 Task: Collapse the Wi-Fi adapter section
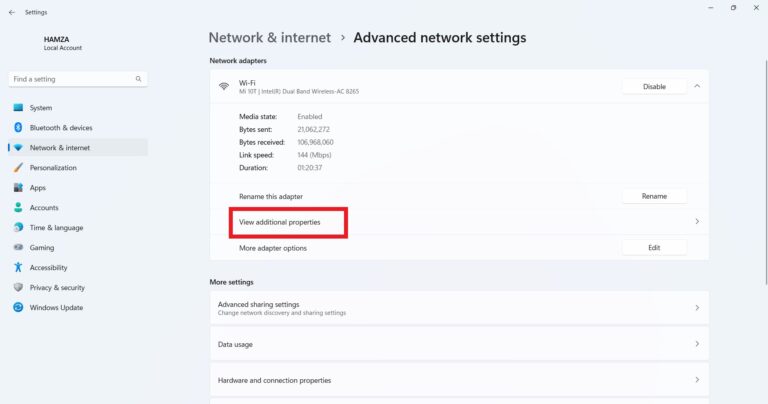(x=697, y=86)
